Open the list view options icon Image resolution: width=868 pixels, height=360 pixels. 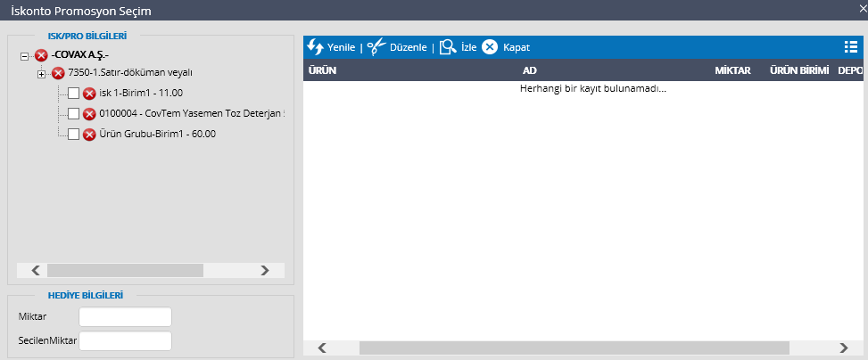[x=850, y=47]
